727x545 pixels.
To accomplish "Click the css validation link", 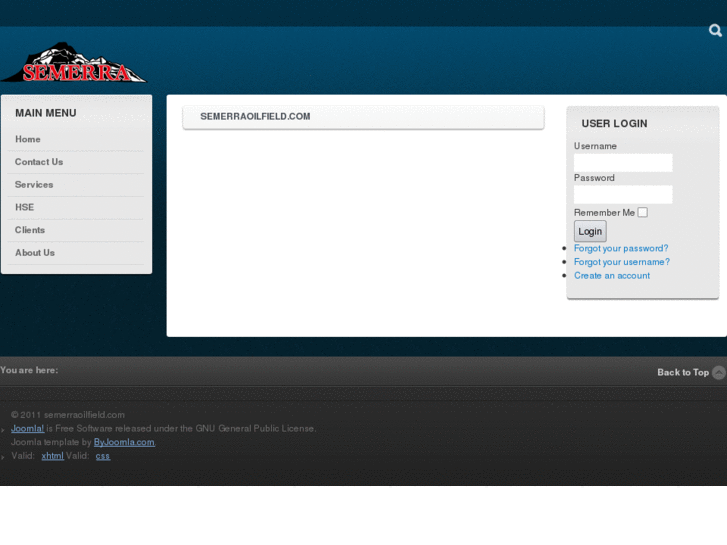I will coord(103,456).
